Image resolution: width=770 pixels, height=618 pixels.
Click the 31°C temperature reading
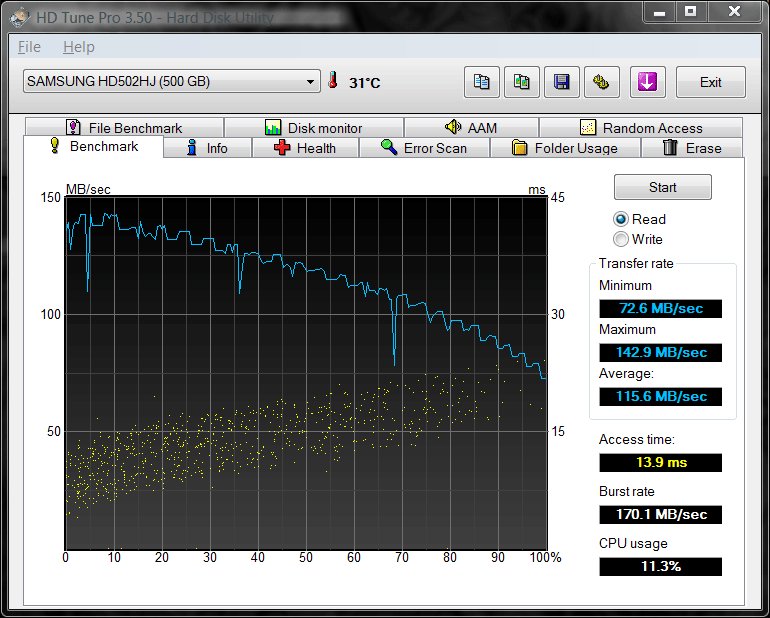click(x=364, y=83)
